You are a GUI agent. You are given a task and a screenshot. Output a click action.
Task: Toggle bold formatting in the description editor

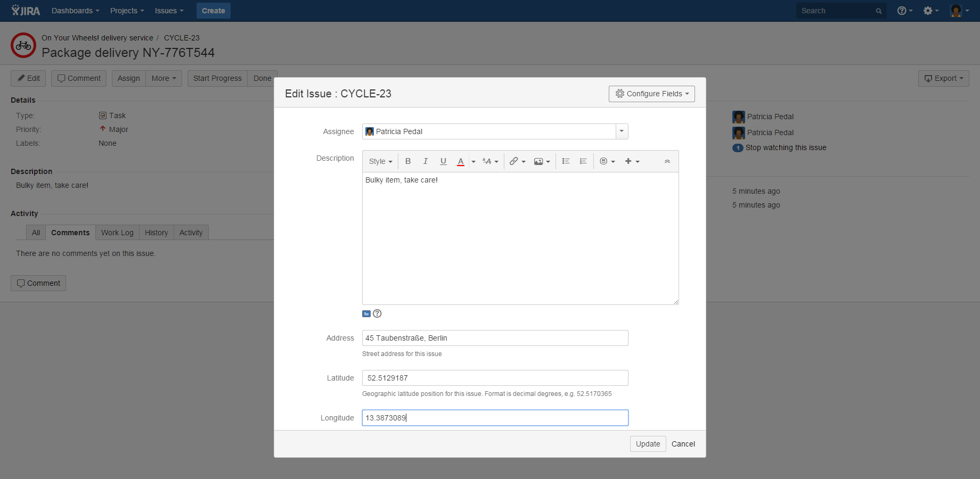coord(408,161)
